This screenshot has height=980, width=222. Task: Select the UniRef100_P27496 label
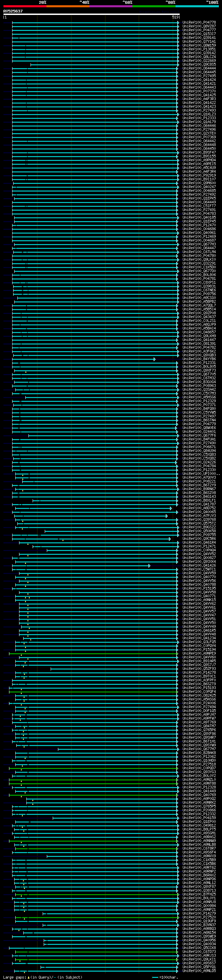(x=199, y=129)
